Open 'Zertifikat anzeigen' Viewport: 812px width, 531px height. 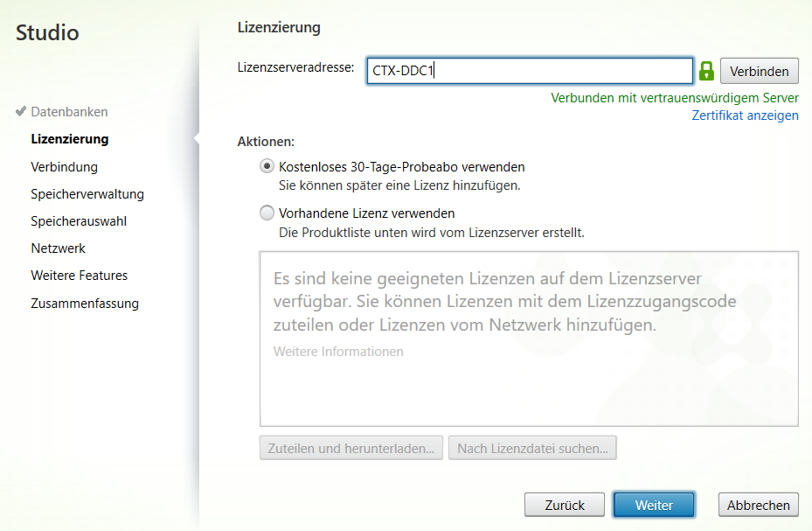(x=745, y=115)
